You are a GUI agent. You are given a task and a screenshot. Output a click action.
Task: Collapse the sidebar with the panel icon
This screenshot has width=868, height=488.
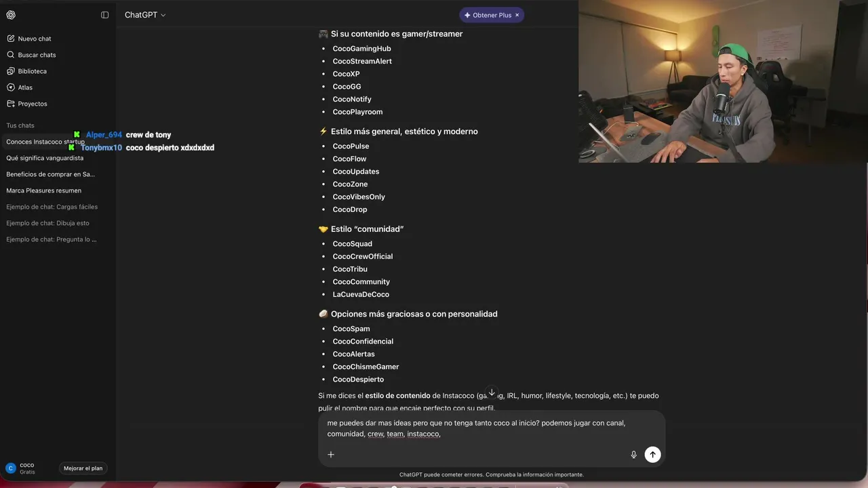104,15
